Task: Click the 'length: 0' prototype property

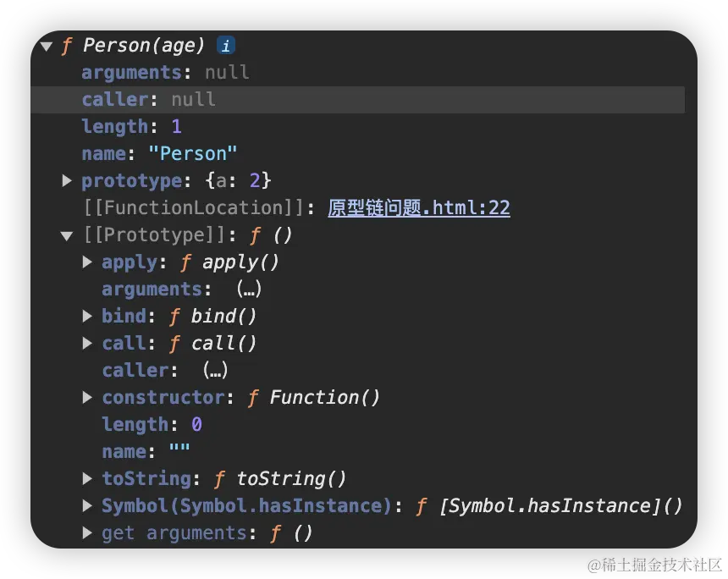Action: pos(152,424)
